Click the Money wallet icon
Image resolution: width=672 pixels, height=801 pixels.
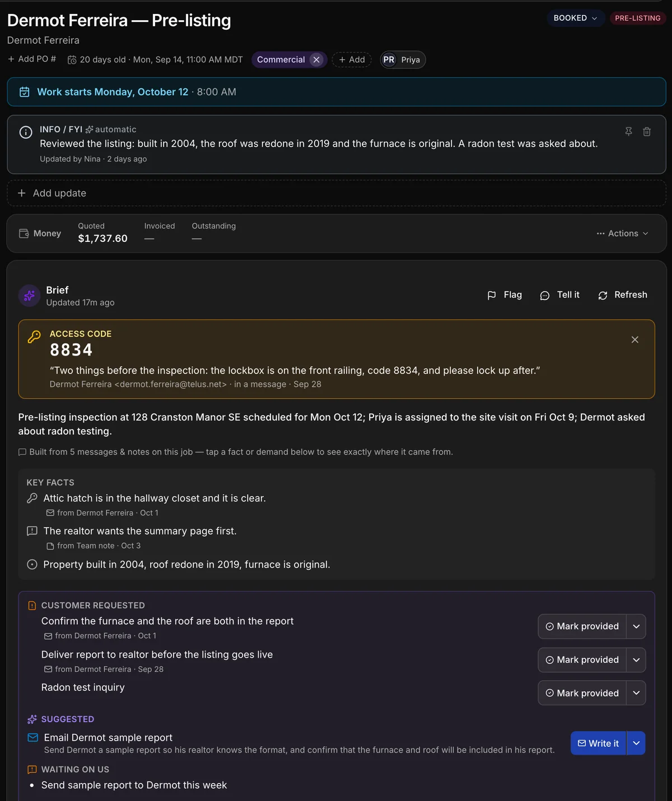pyautogui.click(x=24, y=233)
